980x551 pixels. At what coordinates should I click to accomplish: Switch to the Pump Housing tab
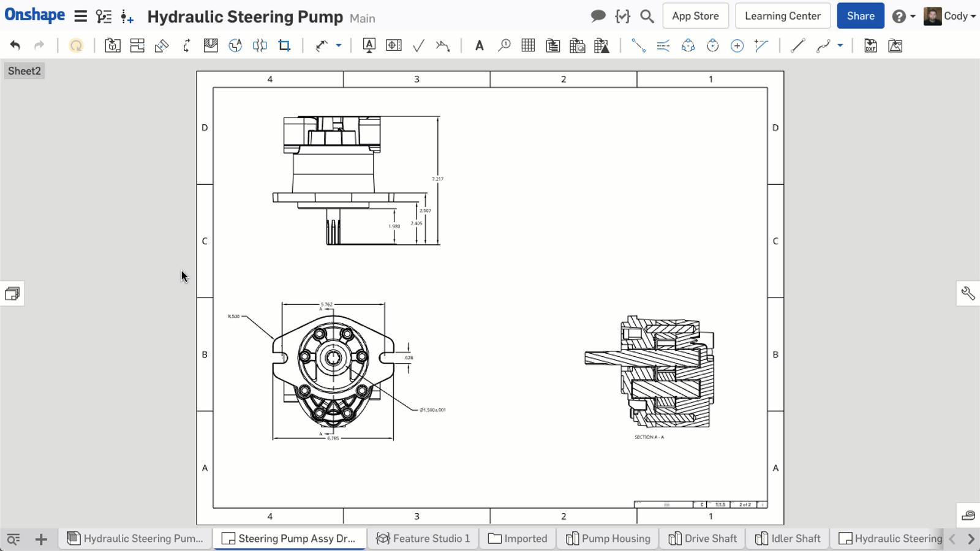tap(608, 539)
